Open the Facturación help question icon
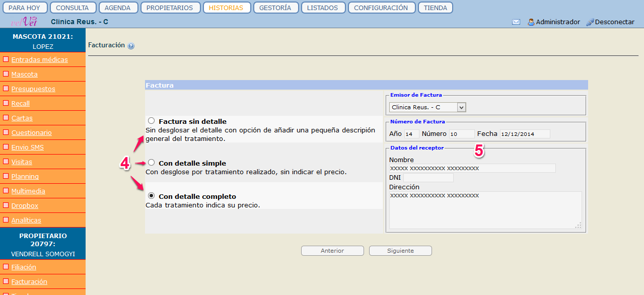Screen dimensions: 644x295 [131, 46]
